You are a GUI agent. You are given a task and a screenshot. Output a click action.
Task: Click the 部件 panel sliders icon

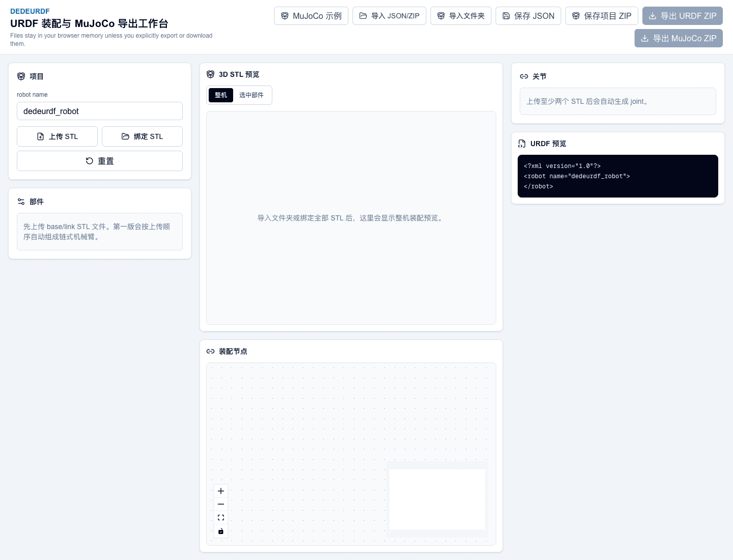[x=21, y=202]
